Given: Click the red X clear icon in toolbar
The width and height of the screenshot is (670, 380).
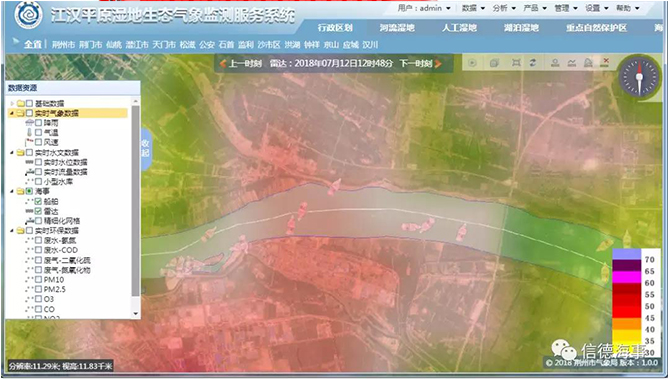Looking at the screenshot, I should pyautogui.click(x=605, y=62).
